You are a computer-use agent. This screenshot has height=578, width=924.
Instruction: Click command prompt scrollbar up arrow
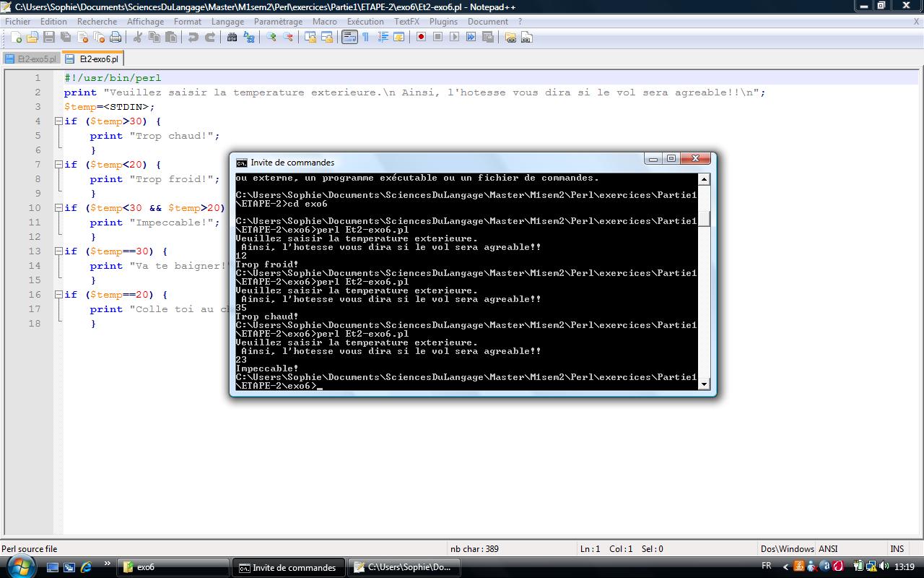(704, 178)
